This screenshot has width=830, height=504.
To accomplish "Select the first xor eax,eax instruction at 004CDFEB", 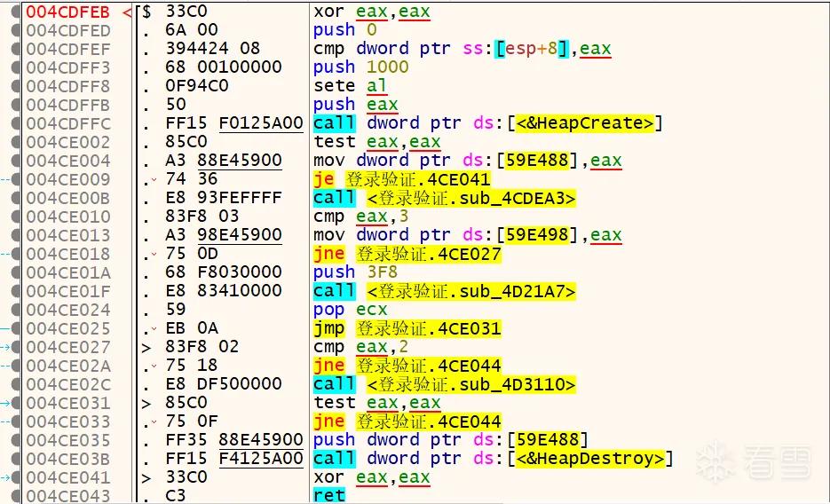I will click(x=372, y=12).
